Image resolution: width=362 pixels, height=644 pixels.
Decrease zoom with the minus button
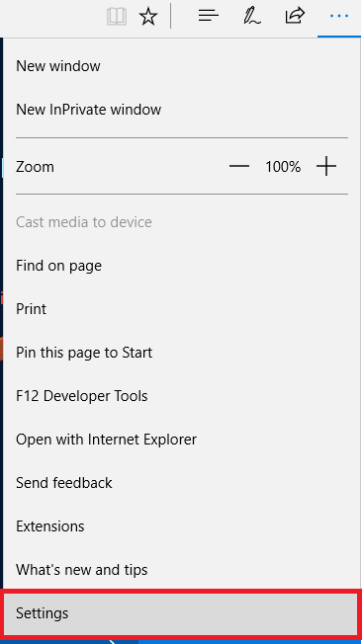239,166
